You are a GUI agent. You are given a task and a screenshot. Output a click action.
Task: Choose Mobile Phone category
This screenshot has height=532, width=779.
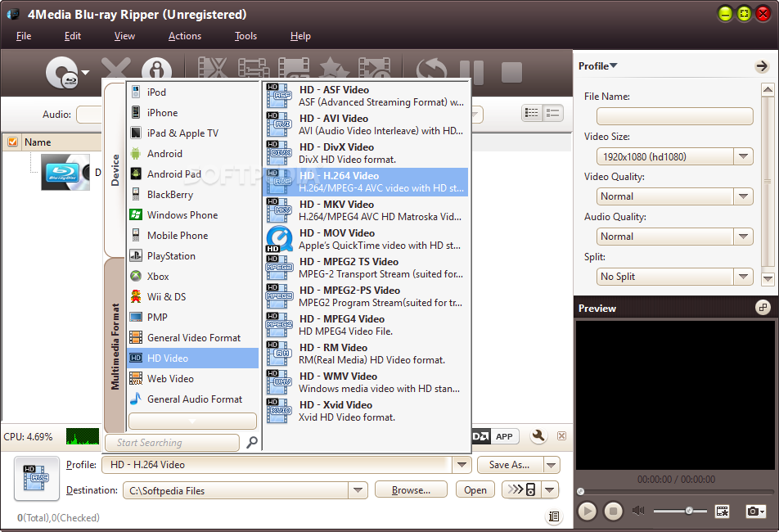[193, 236]
